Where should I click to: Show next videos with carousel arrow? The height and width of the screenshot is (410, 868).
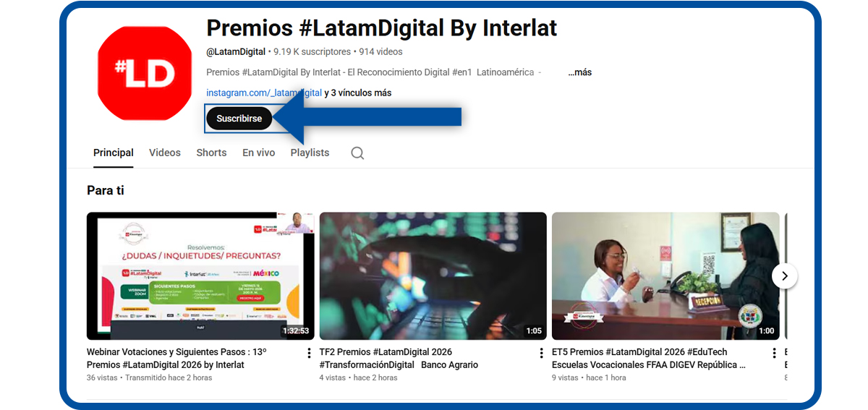click(x=785, y=276)
